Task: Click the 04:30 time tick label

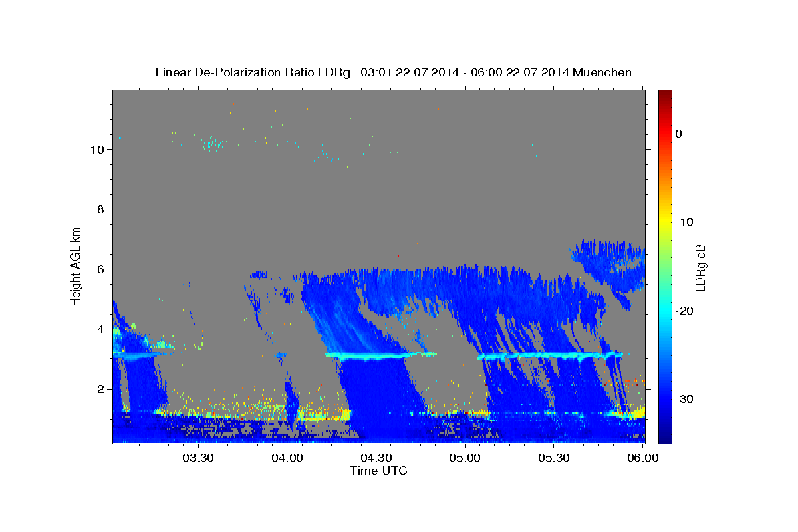Action: [x=376, y=458]
